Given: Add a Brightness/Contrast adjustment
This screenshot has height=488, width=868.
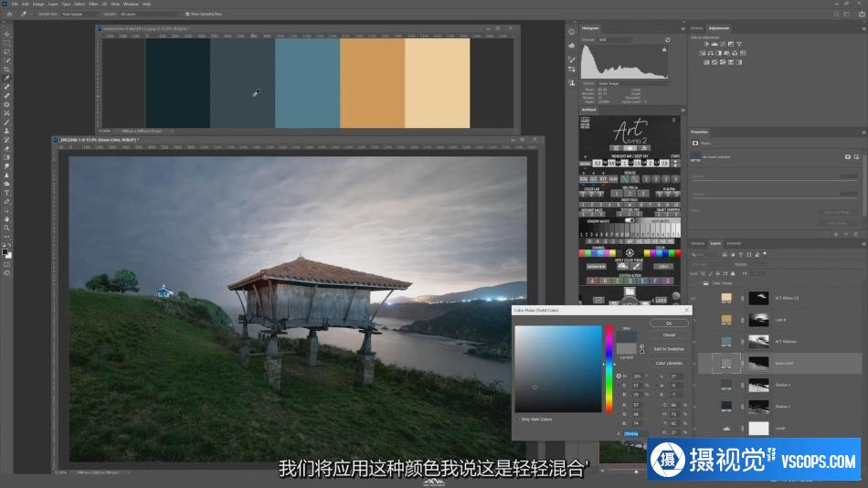Looking at the screenshot, I should [x=706, y=44].
